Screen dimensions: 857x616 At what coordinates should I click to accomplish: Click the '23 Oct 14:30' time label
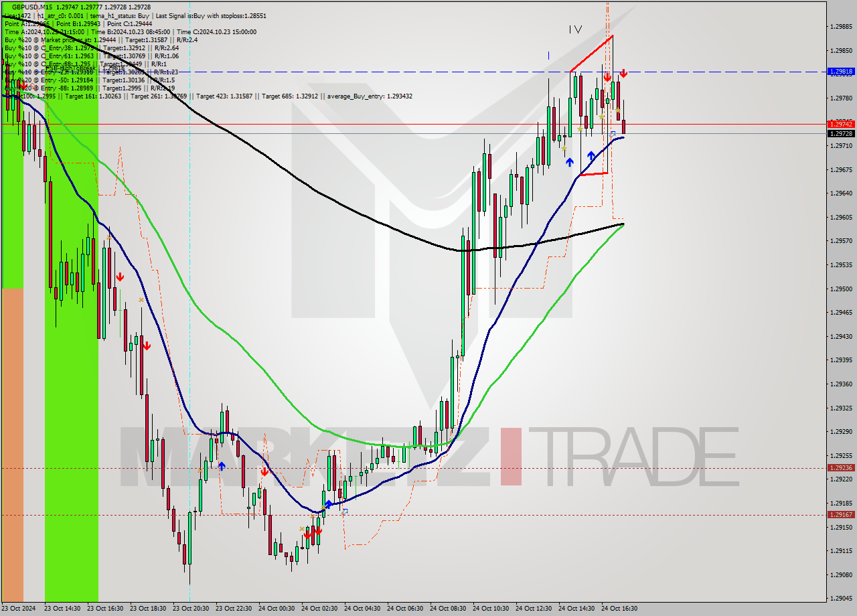coord(62,609)
